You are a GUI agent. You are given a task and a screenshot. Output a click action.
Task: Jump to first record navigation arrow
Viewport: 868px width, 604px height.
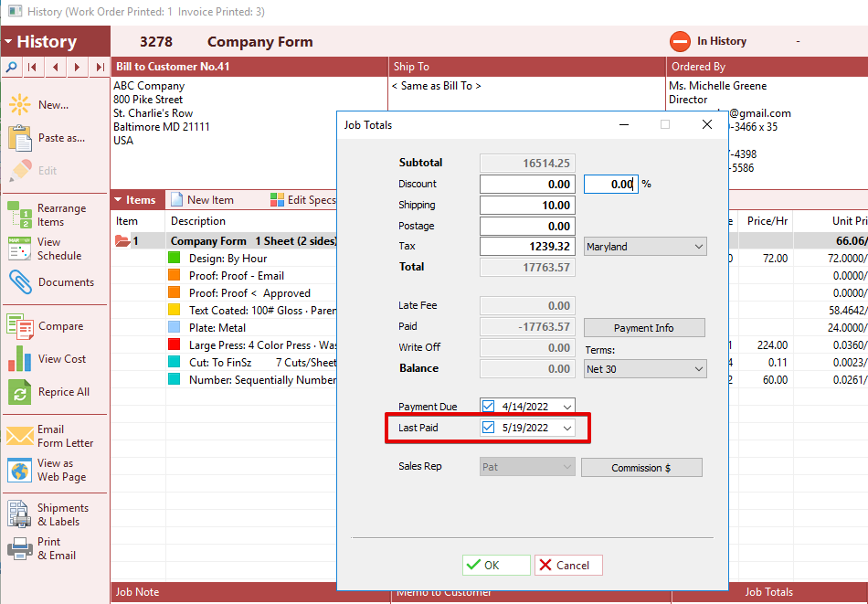[33, 67]
